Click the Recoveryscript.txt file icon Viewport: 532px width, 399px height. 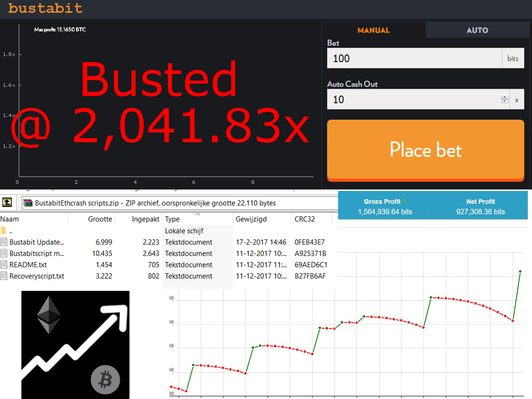point(4,276)
